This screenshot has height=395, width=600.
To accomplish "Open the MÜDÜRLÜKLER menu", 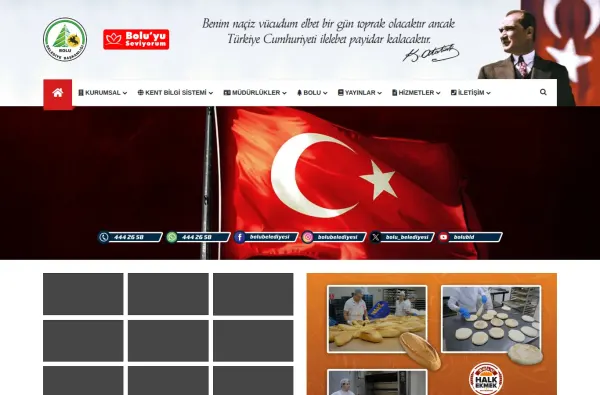I will [255, 93].
